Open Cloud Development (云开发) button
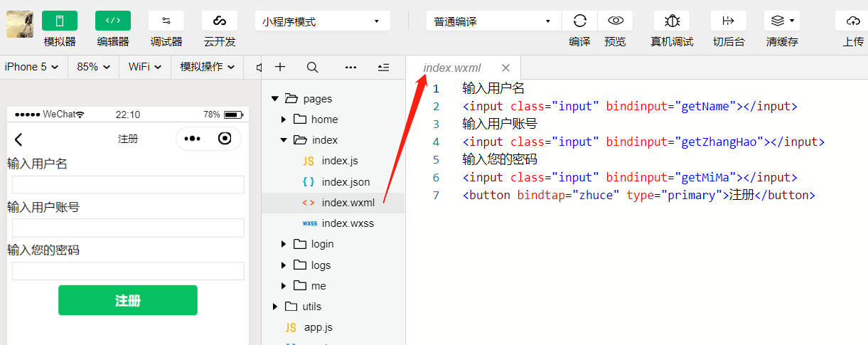868x345 pixels. coord(220,21)
